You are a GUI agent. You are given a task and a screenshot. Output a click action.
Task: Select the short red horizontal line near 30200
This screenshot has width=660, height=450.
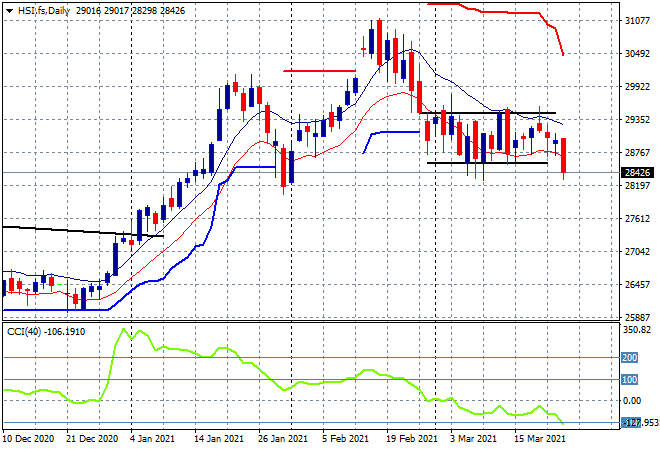(319, 71)
